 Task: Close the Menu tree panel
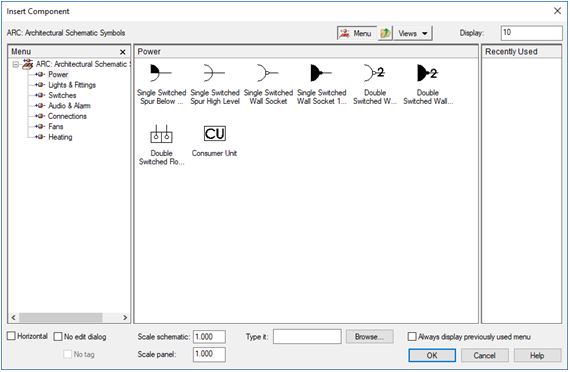(x=123, y=52)
